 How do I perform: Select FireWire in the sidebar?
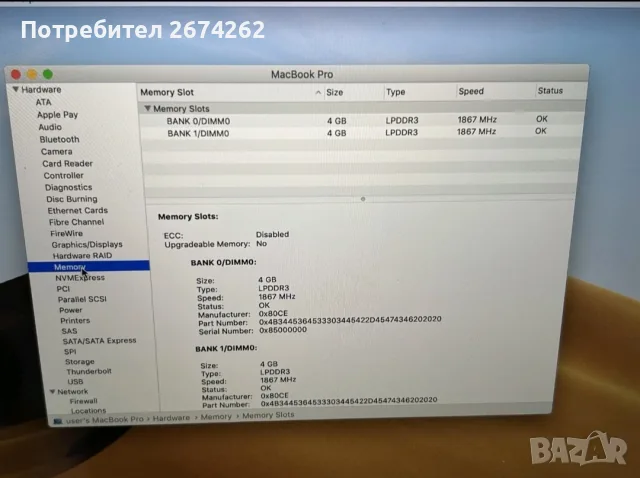[66, 233]
